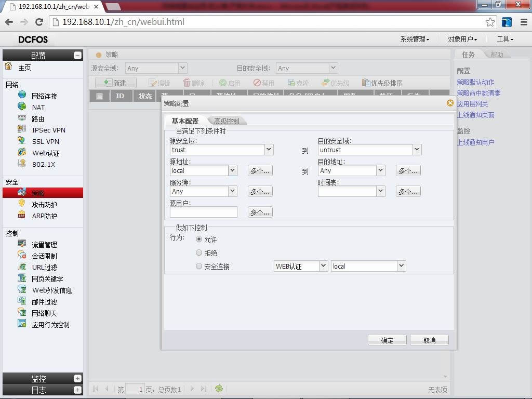The height and width of the screenshot is (399, 532).
Task: Switch to the 帮助 tab
Action: click(x=497, y=54)
